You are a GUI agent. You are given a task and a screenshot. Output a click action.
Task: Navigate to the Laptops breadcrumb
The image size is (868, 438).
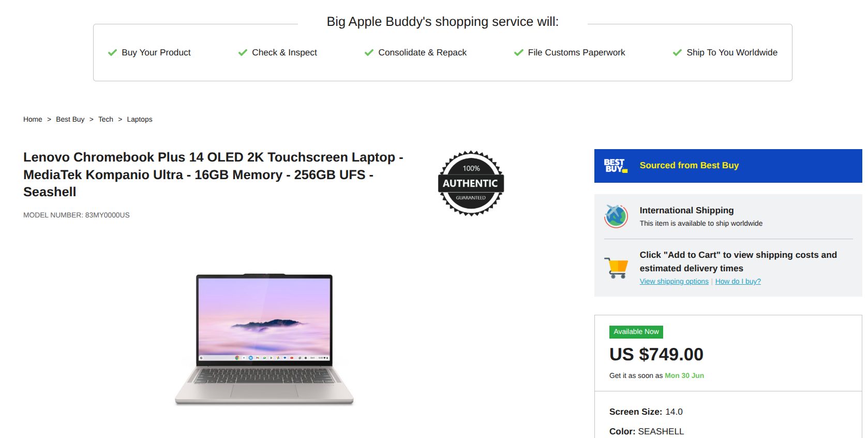(140, 119)
